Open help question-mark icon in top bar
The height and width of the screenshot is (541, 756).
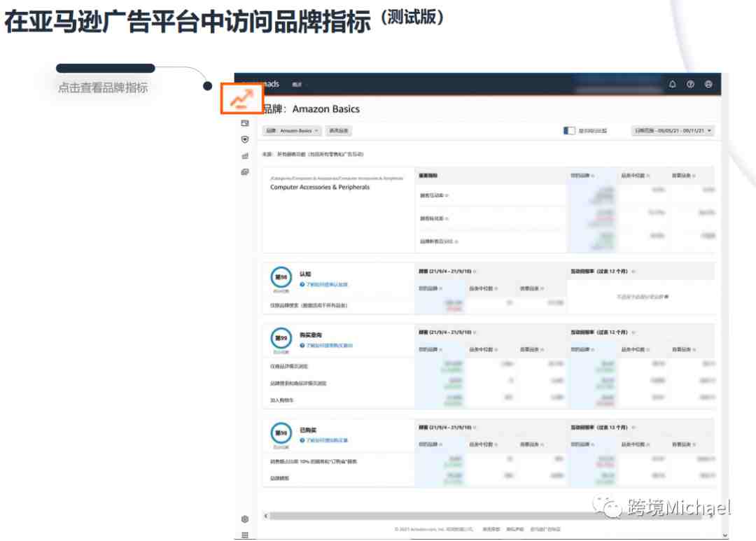point(690,85)
